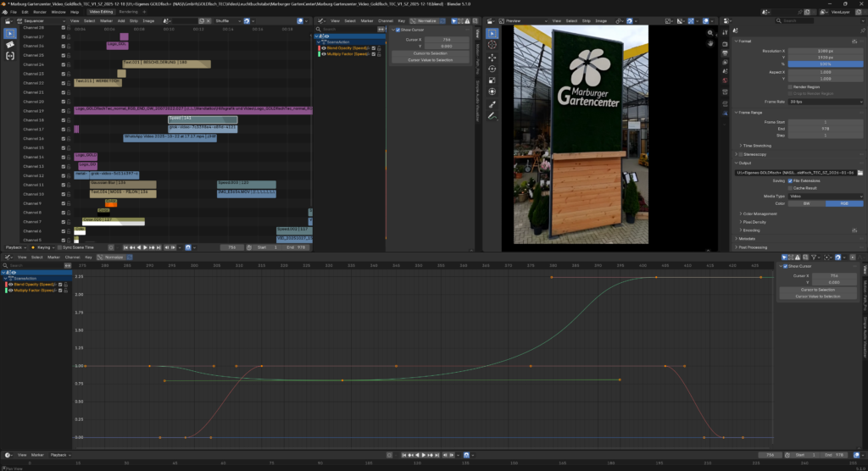The width and height of the screenshot is (868, 471).
Task: Select RGB color output mode
Action: point(844,203)
